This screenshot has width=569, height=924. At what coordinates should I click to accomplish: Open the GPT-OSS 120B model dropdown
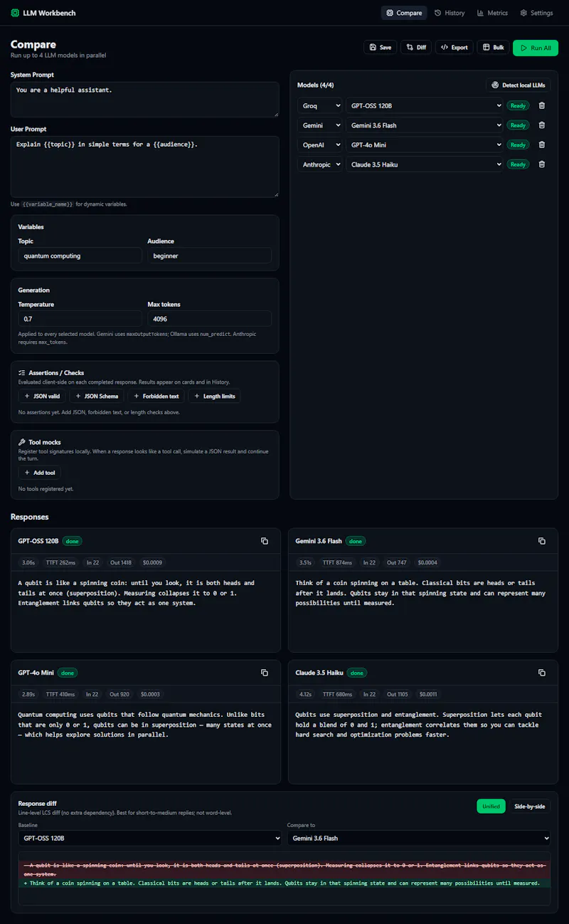[x=425, y=105]
